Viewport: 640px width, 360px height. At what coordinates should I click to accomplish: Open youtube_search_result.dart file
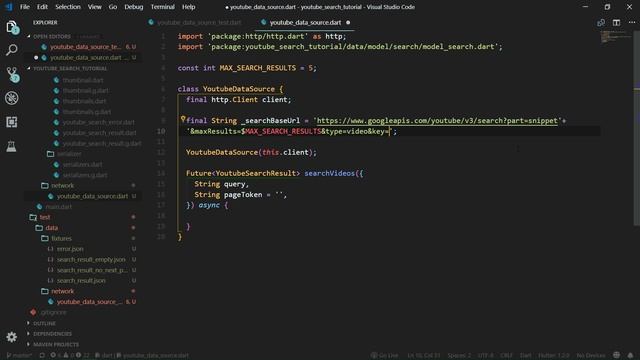pyautogui.click(x=99, y=133)
